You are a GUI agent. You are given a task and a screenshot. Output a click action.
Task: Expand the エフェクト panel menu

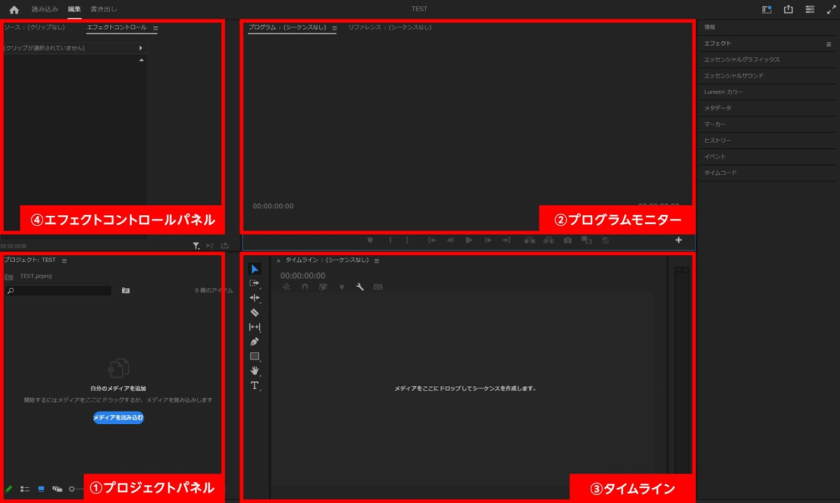(828, 44)
